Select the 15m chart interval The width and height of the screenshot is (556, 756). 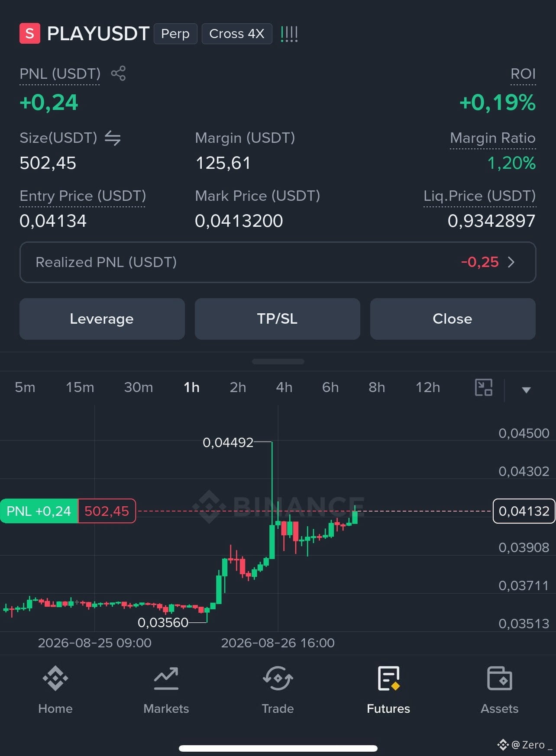click(80, 387)
